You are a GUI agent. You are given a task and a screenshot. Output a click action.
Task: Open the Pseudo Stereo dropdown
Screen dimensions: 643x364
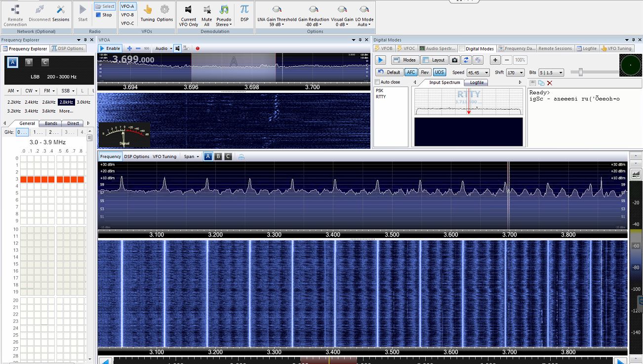pyautogui.click(x=224, y=16)
